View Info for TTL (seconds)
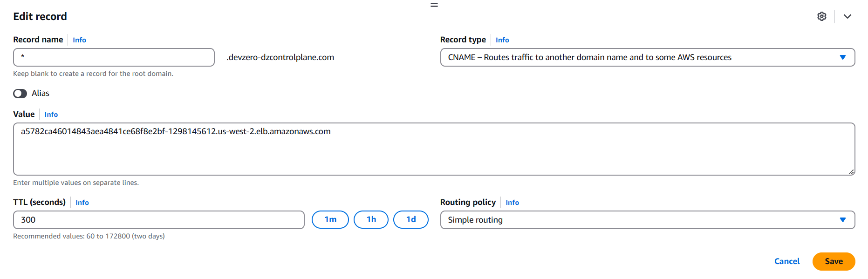Viewport: 868px width, 279px height. click(x=82, y=203)
